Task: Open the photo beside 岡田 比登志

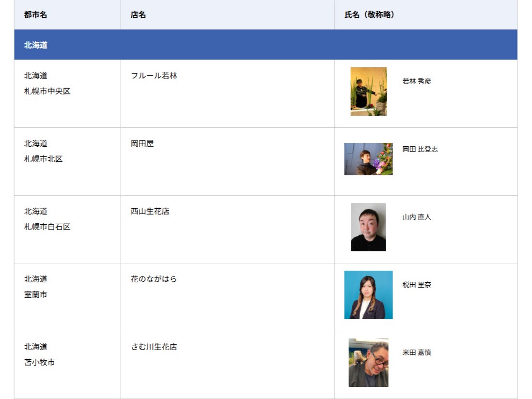Action: [368, 159]
